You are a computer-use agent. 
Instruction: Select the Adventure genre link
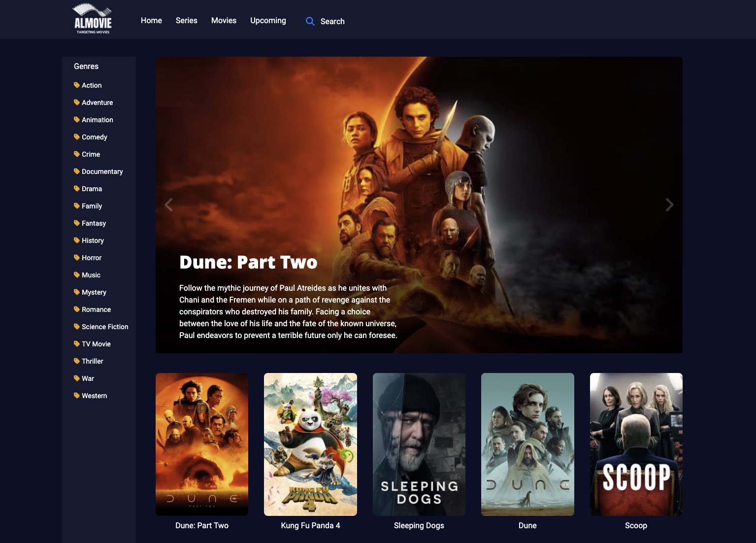[x=97, y=102]
